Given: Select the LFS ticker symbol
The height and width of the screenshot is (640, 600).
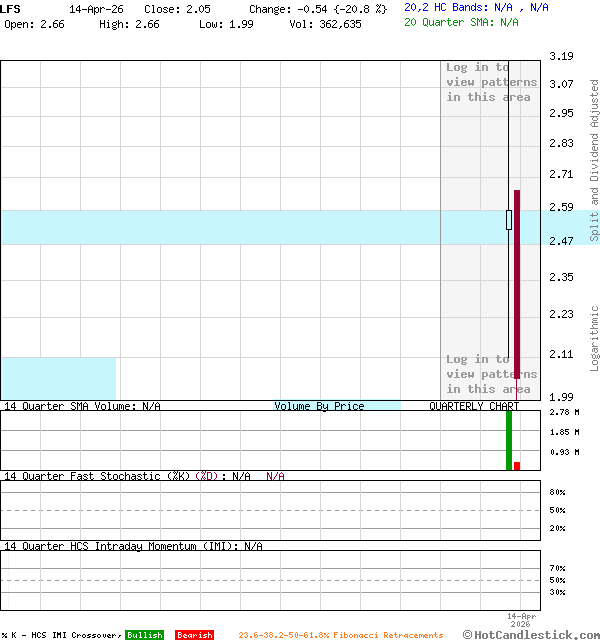Looking at the screenshot, I should (x=11, y=8).
